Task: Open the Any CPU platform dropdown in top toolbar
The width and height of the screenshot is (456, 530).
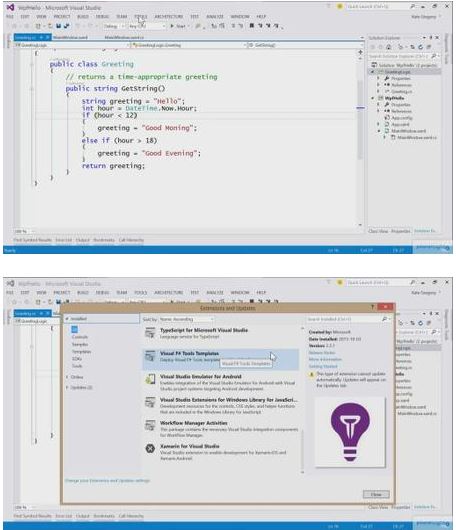Action: pyautogui.click(x=147, y=26)
